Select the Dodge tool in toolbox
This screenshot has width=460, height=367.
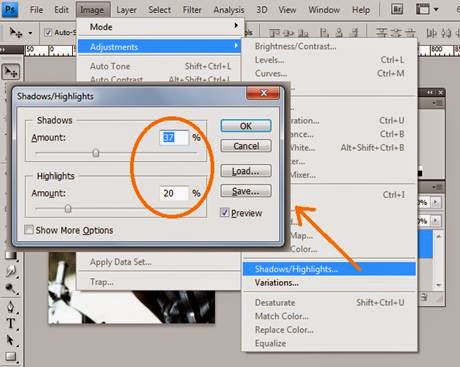click(x=11, y=288)
